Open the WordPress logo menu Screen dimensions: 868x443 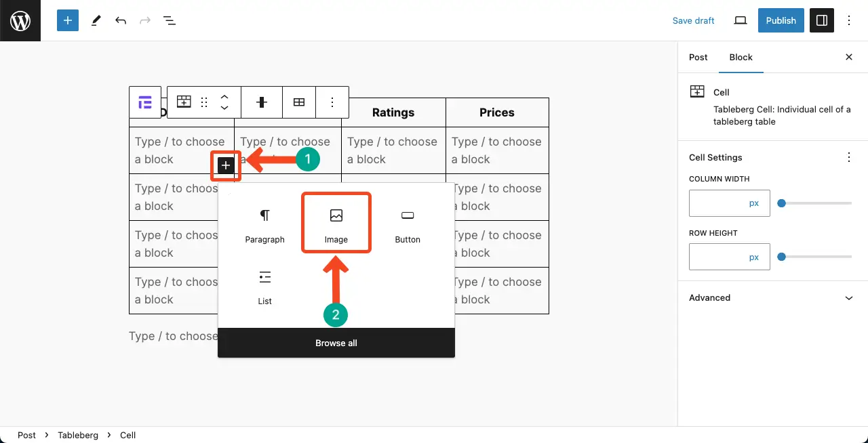[20, 20]
